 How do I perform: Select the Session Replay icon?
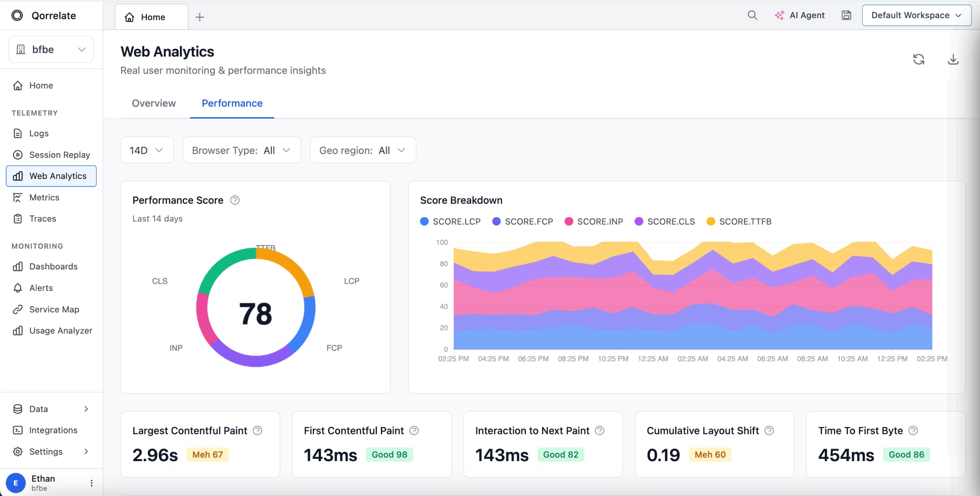pos(17,154)
